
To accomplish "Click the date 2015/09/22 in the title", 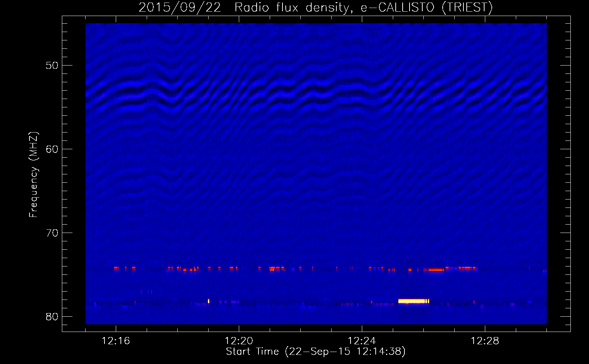I will coord(180,7).
